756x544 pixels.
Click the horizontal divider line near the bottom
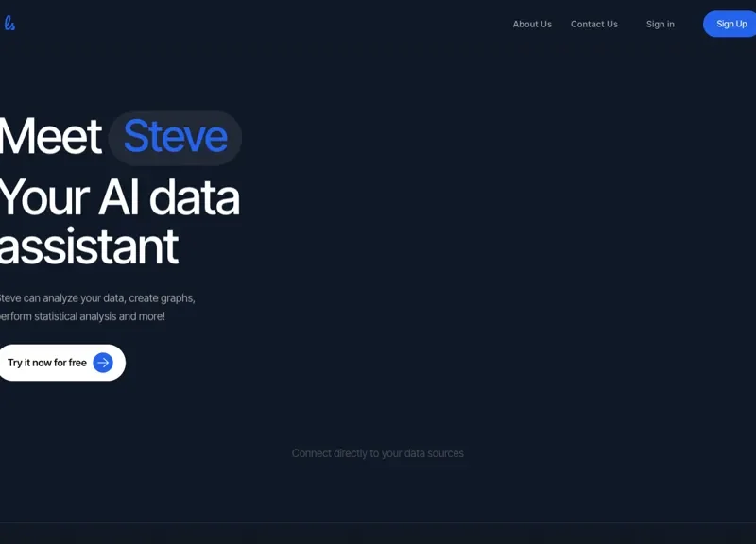click(378, 522)
